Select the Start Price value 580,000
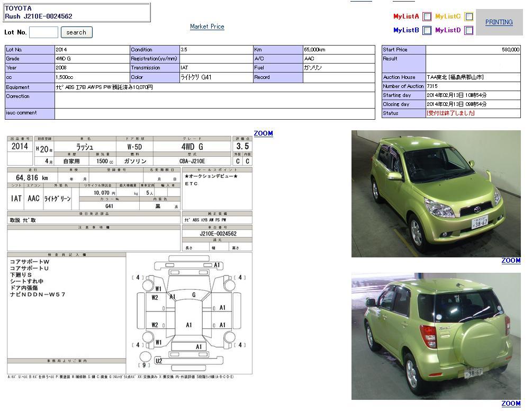This screenshot has height=411, width=532. (x=510, y=50)
